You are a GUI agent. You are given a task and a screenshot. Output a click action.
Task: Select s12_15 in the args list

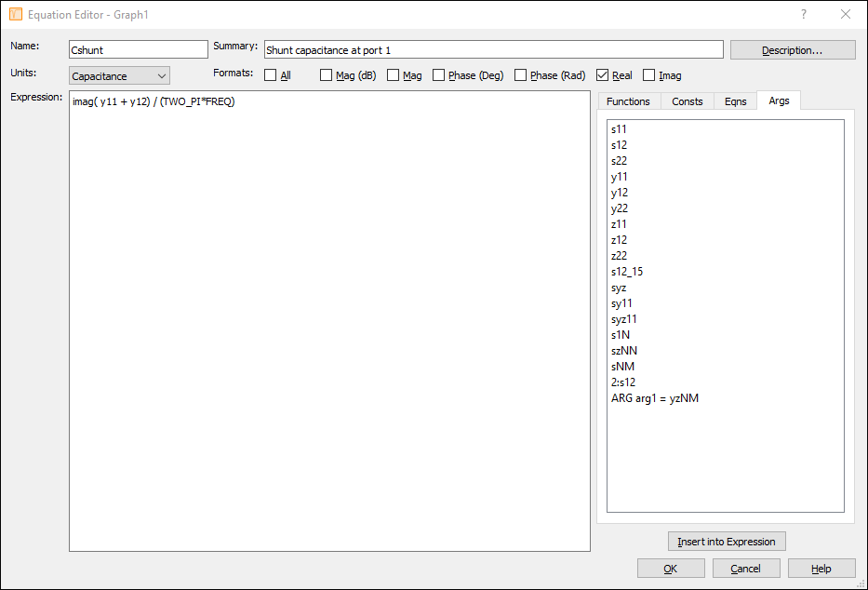point(627,271)
